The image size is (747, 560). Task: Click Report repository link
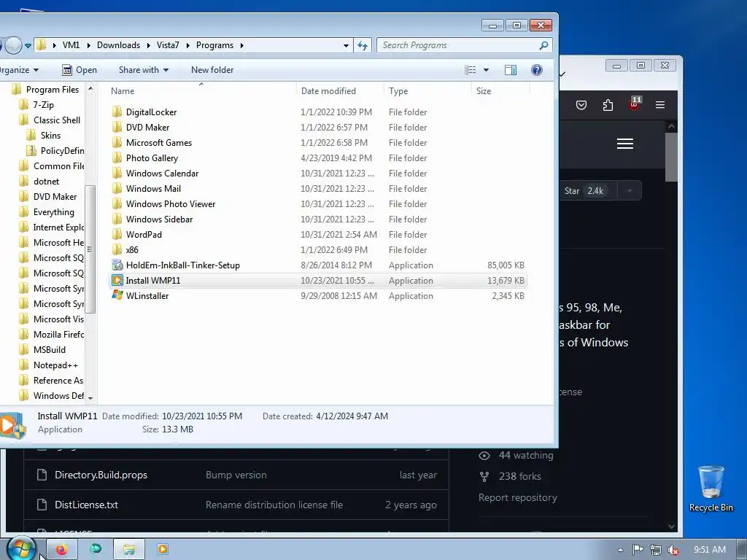coord(517,497)
